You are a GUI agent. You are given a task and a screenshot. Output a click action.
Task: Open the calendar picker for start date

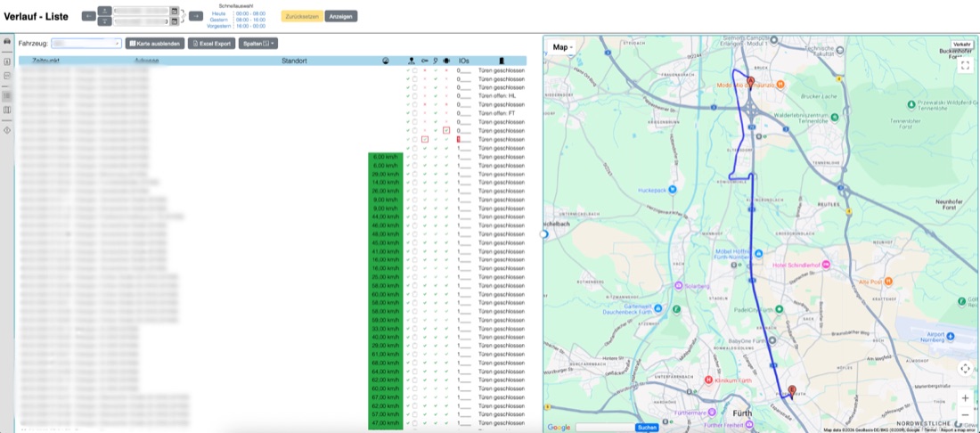click(175, 12)
